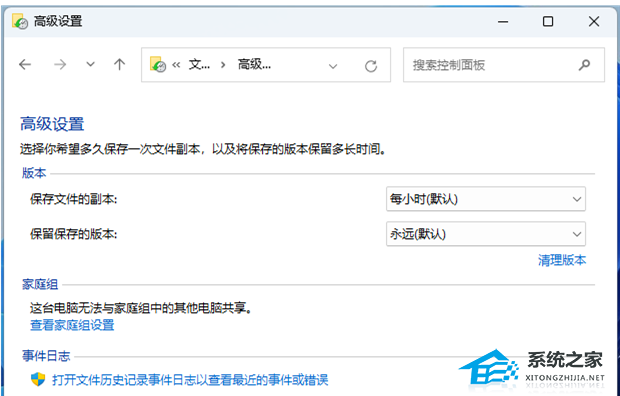The image size is (620, 396).
Task: Maximize the 高级设置 window
Action: [x=548, y=21]
